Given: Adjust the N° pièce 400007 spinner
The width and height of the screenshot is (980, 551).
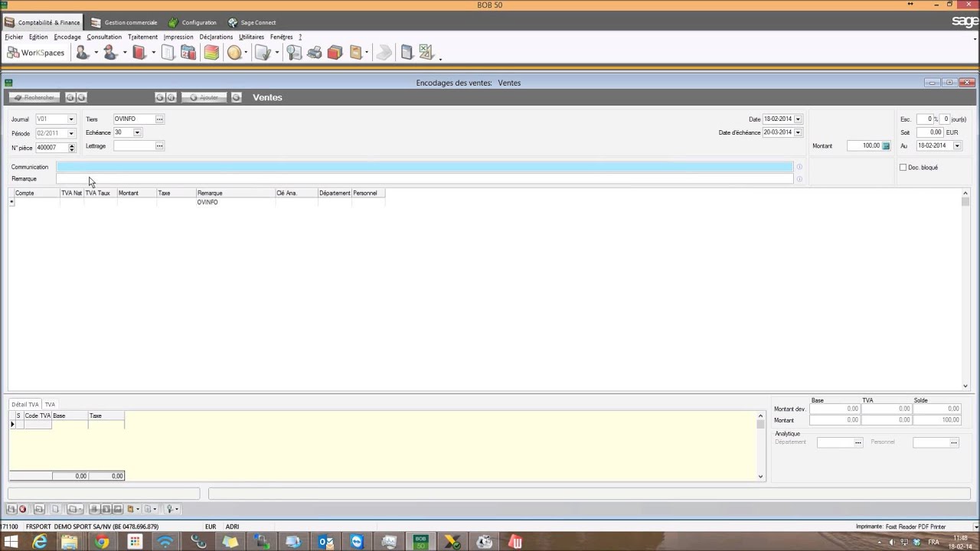Looking at the screenshot, I should click(x=72, y=148).
